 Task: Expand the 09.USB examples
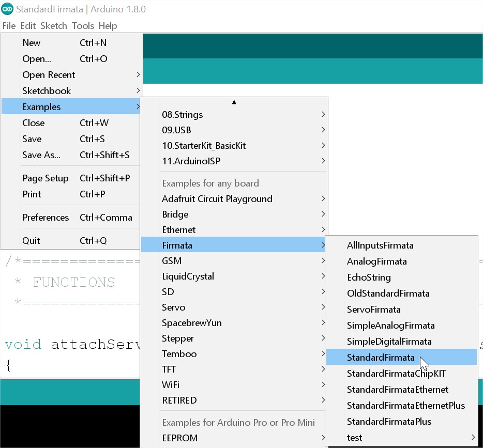tap(234, 130)
